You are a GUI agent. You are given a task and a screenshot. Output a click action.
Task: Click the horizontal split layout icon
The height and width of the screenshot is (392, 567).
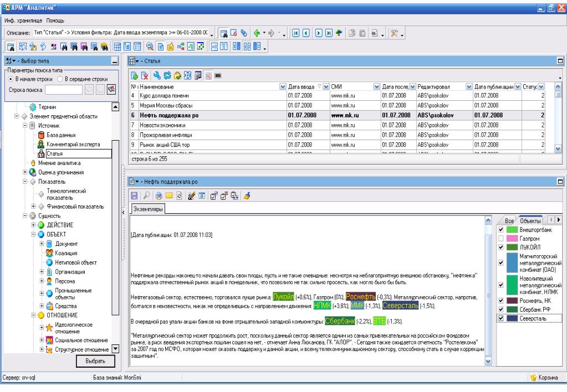tap(214, 47)
